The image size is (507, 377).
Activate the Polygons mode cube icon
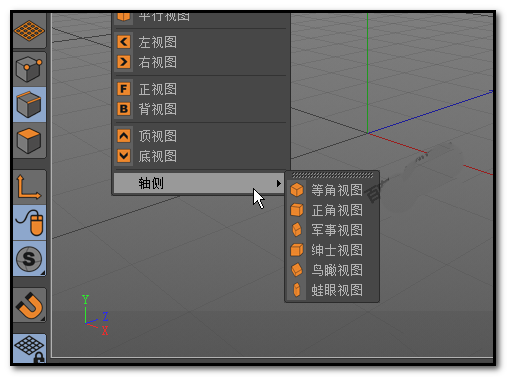[x=29, y=141]
